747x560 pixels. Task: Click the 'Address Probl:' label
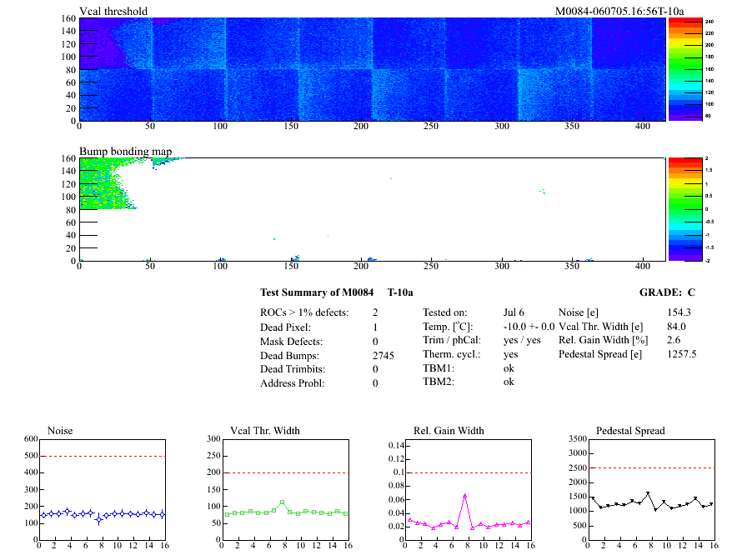point(292,383)
